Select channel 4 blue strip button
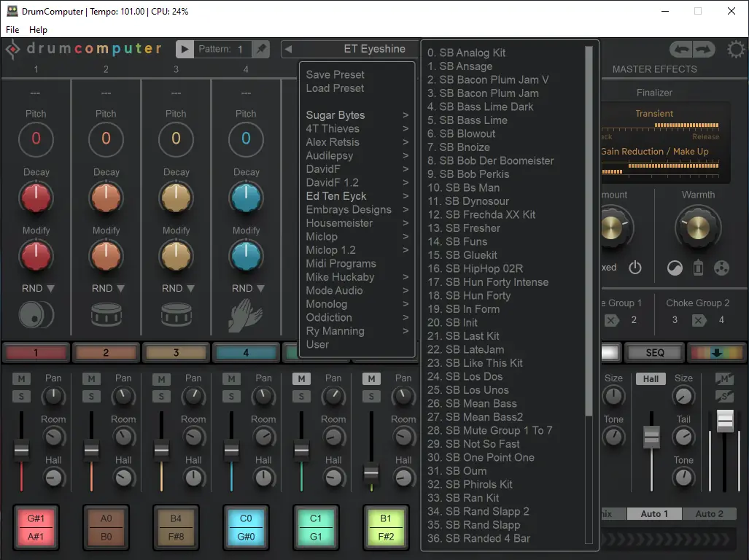The height and width of the screenshot is (560, 749). click(246, 353)
